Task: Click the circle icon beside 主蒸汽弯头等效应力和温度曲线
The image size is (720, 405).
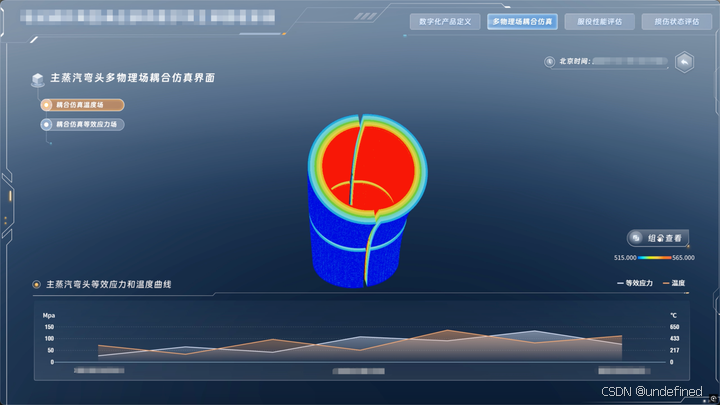Action: point(37,285)
